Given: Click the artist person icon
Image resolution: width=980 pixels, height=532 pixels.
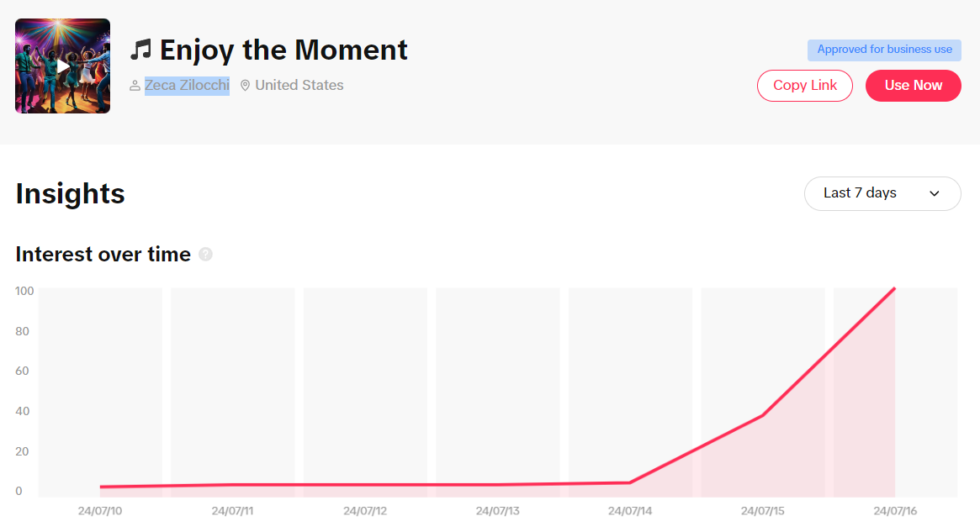Looking at the screenshot, I should [135, 86].
